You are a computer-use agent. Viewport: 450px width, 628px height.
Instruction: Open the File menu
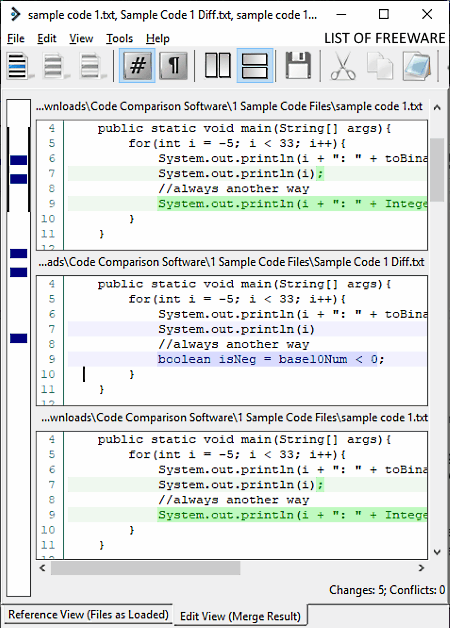click(16, 38)
